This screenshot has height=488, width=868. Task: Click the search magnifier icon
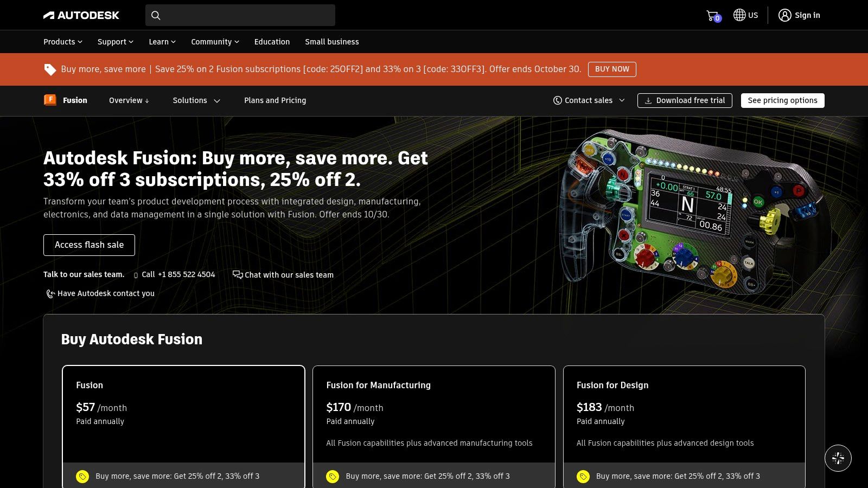pos(156,15)
